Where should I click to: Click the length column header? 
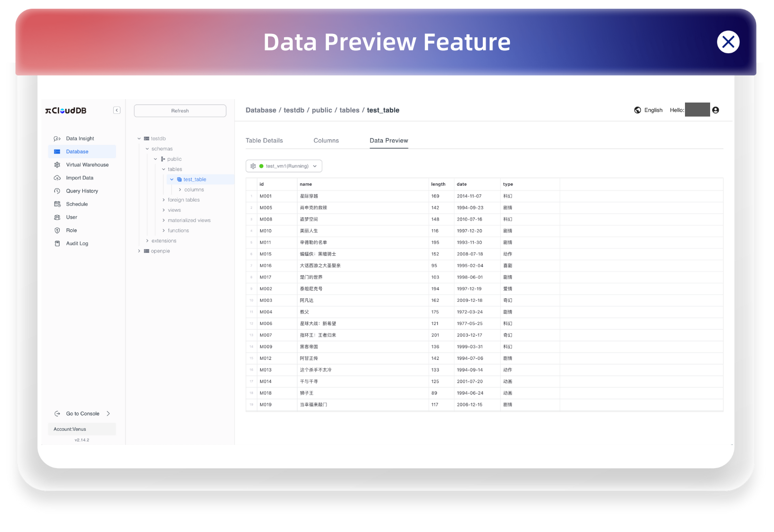click(x=441, y=184)
